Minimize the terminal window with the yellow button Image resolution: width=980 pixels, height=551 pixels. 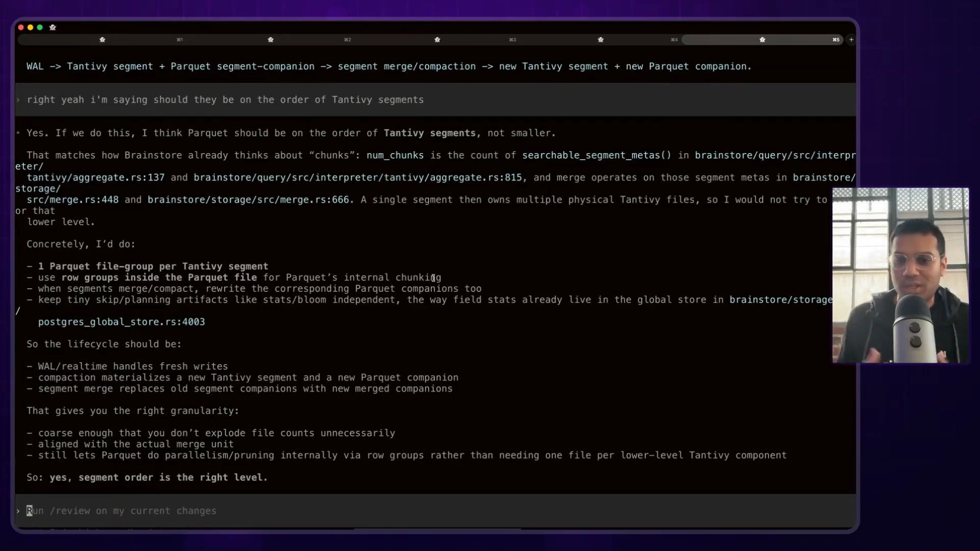pos(31,28)
